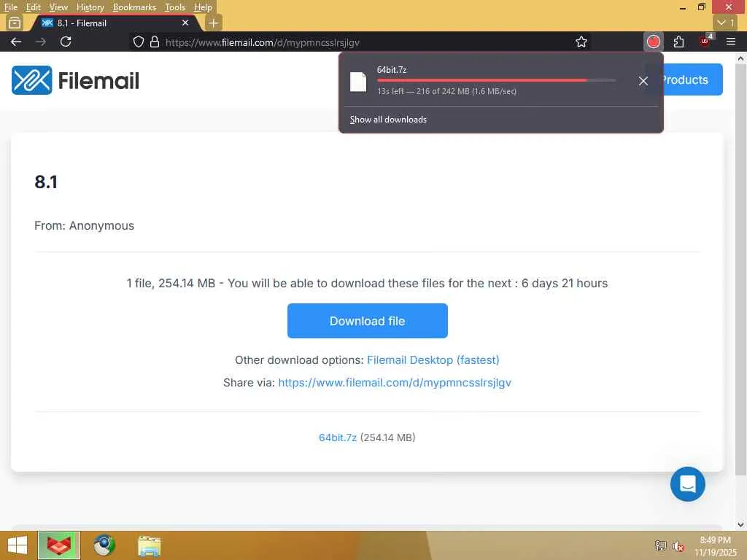
Task: Open a new tab with plus button
Action: 214,23
